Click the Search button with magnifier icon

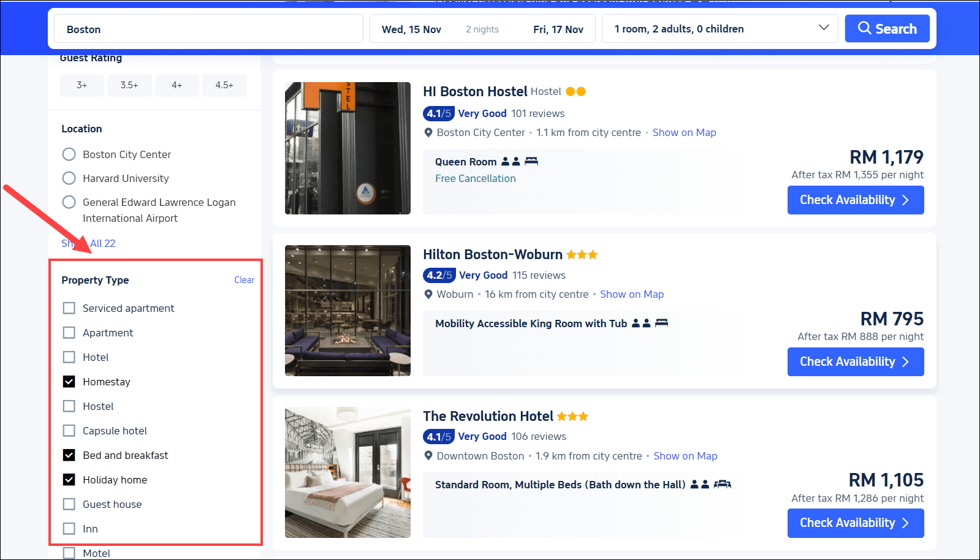887,29
